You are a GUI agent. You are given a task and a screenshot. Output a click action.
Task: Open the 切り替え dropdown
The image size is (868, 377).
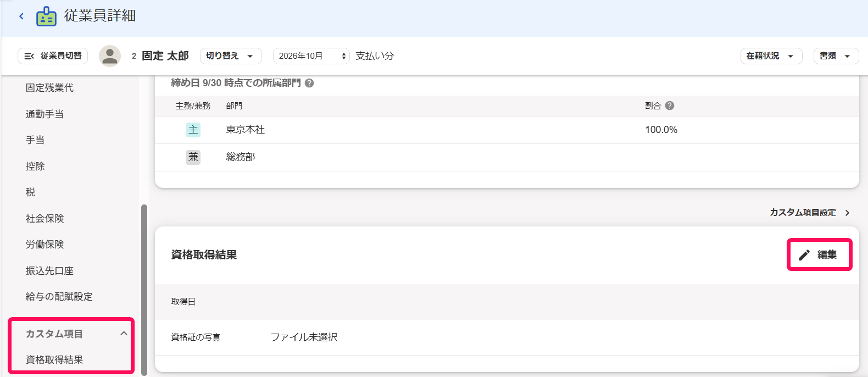click(x=231, y=56)
